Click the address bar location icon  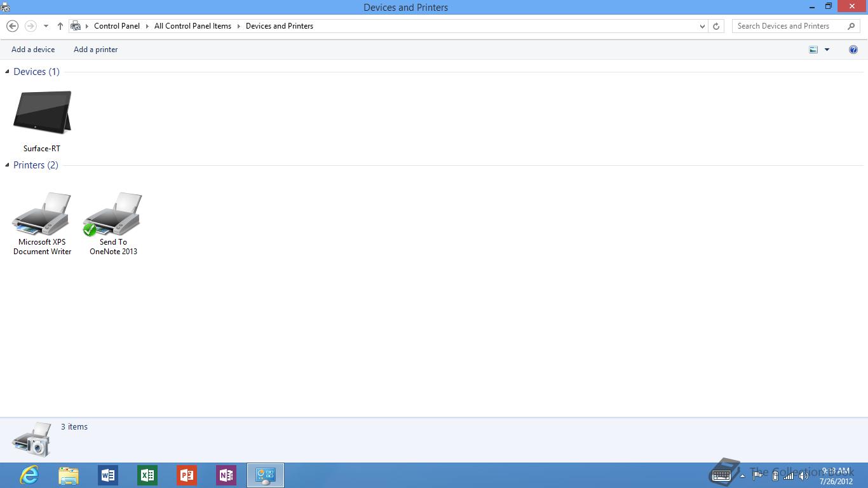76,26
